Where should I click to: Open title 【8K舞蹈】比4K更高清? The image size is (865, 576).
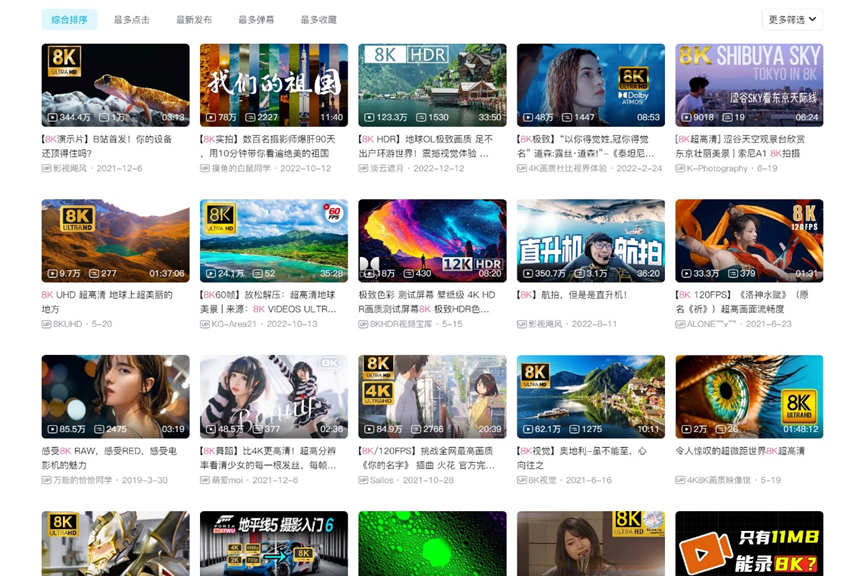(x=268, y=458)
